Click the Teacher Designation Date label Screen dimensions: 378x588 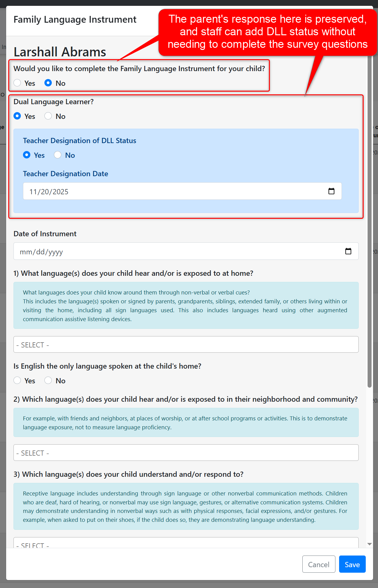click(x=66, y=174)
